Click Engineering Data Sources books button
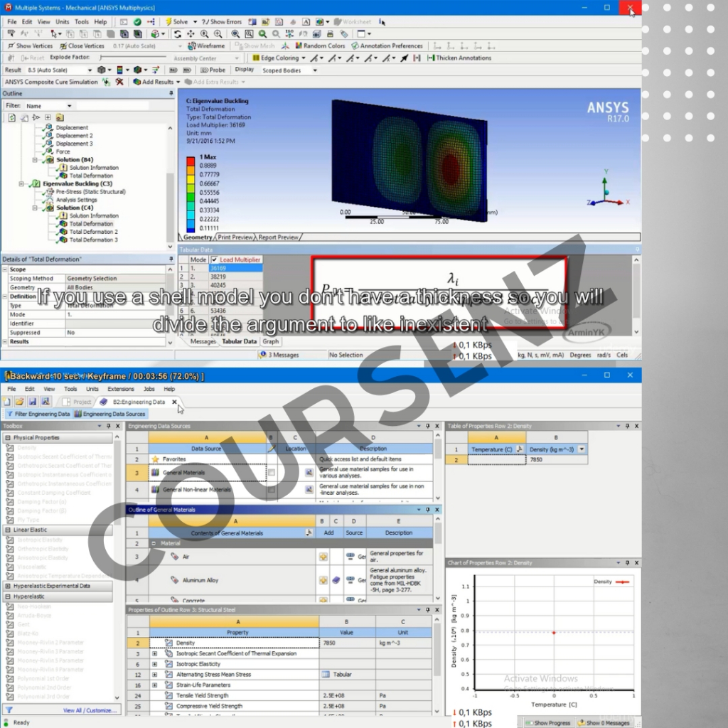Image resolution: width=728 pixels, height=728 pixels. [110, 414]
